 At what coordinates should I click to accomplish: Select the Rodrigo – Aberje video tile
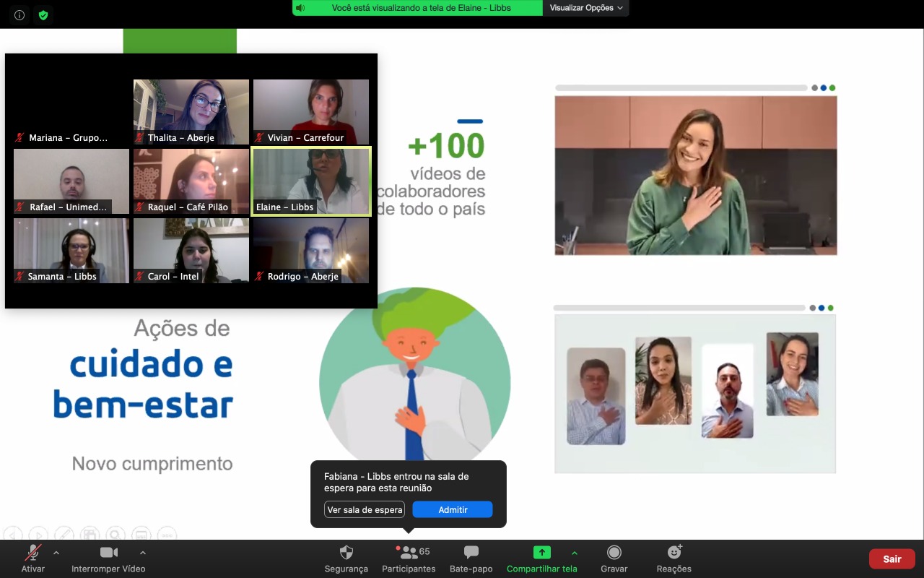[311, 250]
